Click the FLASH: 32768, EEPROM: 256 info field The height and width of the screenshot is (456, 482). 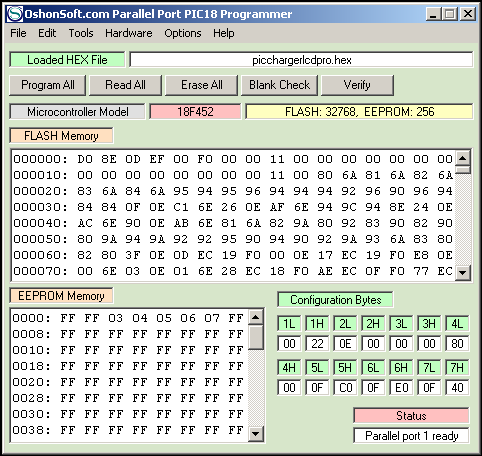359,112
